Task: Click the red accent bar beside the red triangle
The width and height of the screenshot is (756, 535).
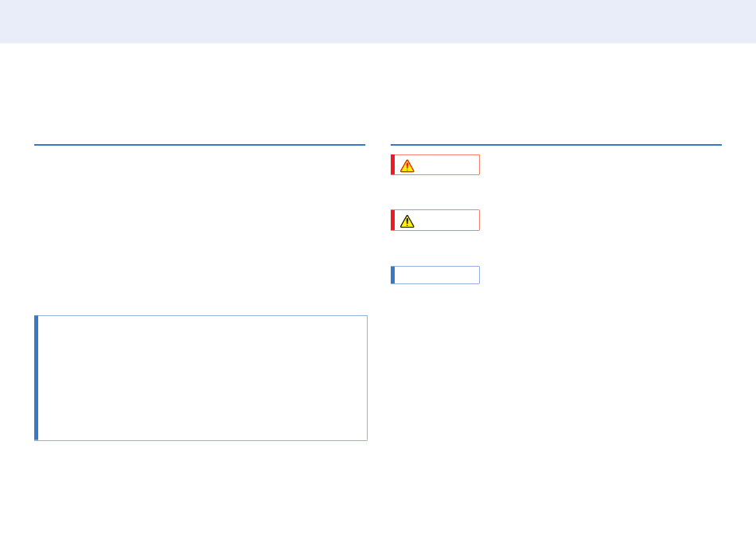Action: [392, 165]
